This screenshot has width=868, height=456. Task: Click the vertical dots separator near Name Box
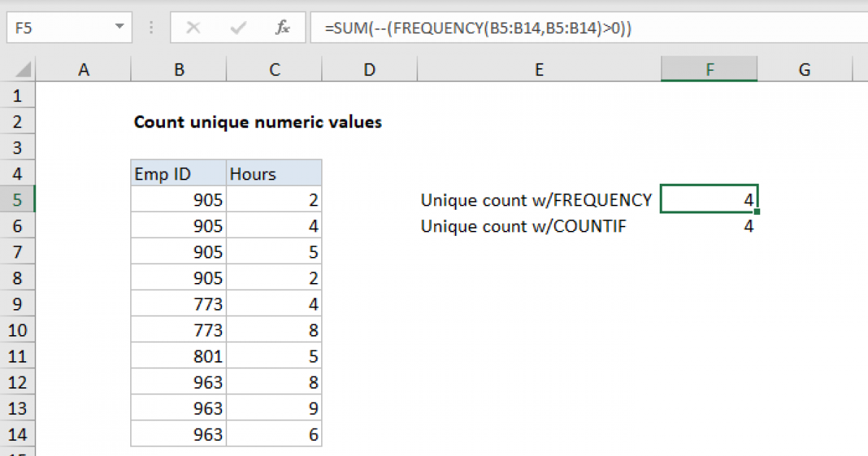click(x=150, y=28)
